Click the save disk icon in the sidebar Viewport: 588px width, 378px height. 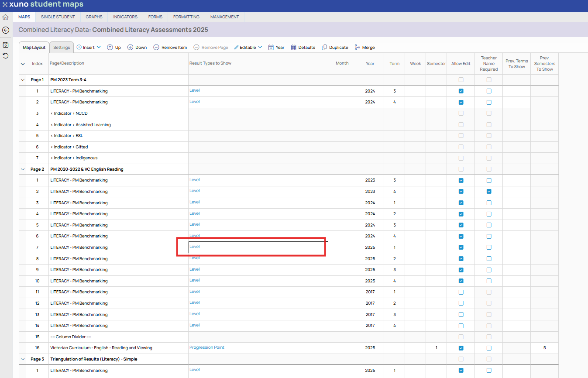6,45
